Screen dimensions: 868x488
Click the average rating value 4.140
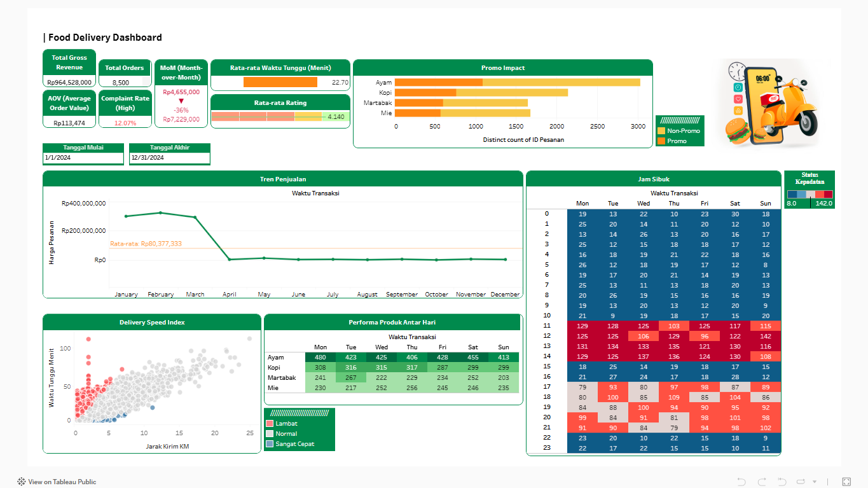tap(336, 116)
